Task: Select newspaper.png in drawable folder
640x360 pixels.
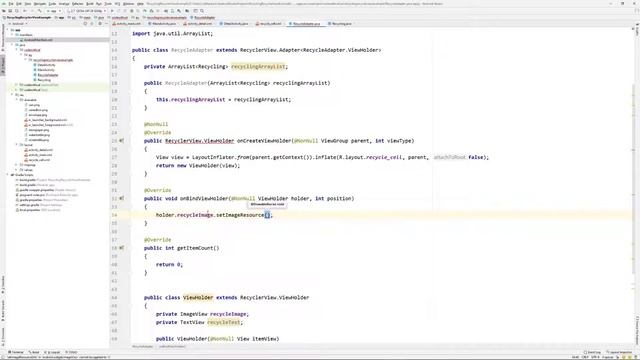Action: click(37, 130)
